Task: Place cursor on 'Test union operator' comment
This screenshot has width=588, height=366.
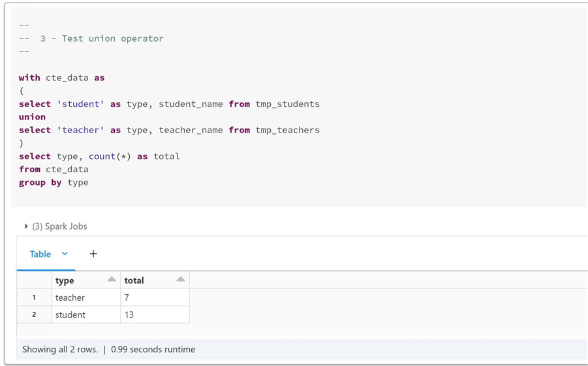Action: click(112, 38)
